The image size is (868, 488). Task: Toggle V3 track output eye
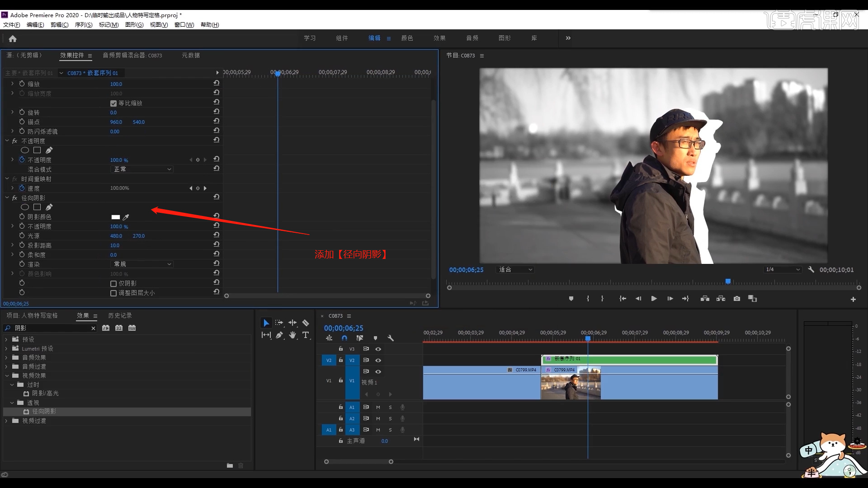click(378, 349)
